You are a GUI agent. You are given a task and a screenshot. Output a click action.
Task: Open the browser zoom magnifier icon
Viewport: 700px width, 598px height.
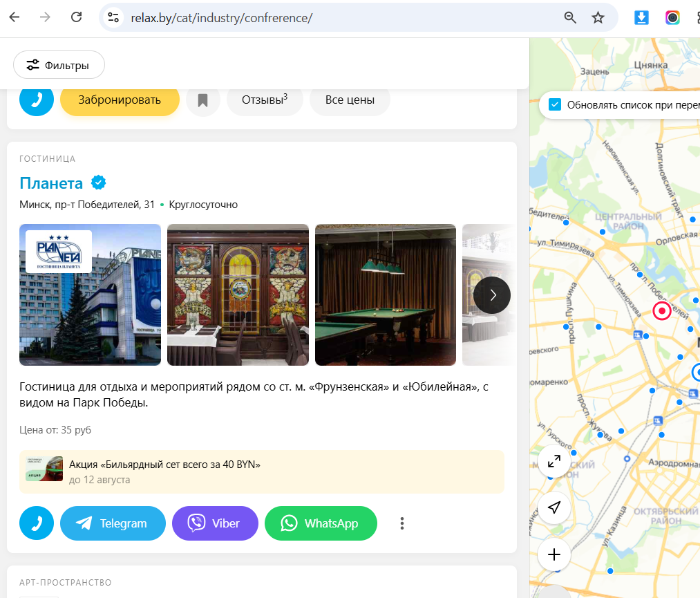[x=570, y=18]
